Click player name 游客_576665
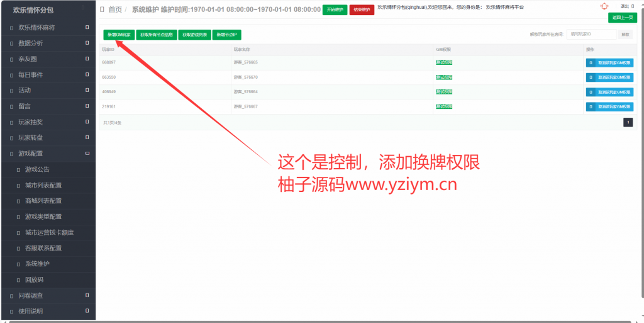 pos(246,62)
